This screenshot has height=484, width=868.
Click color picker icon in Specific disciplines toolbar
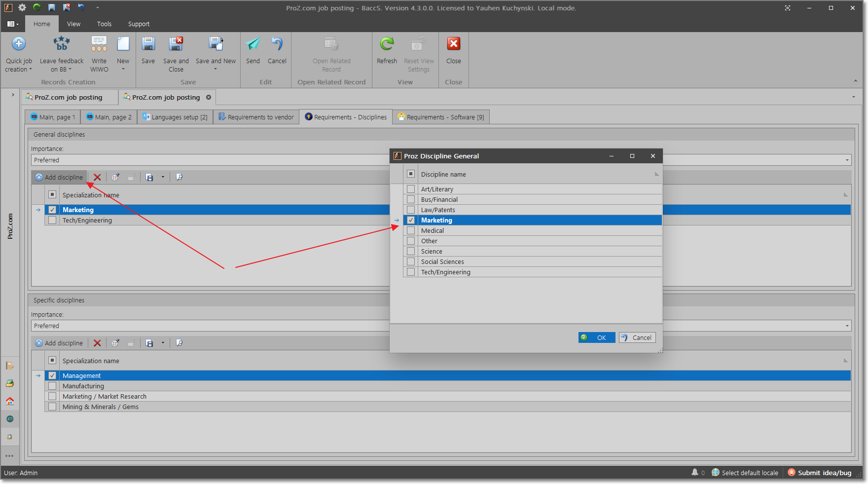click(115, 343)
